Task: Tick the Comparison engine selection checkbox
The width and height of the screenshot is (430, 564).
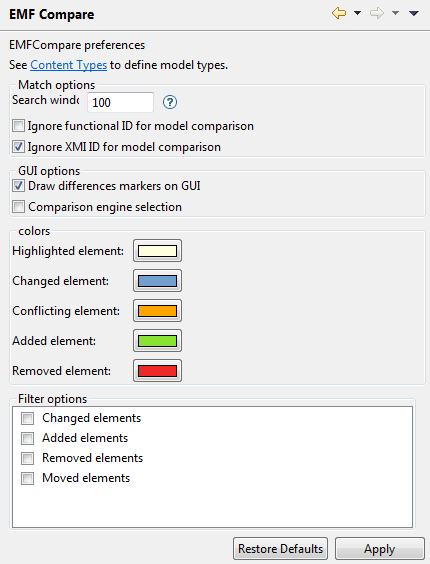Action: point(18,207)
